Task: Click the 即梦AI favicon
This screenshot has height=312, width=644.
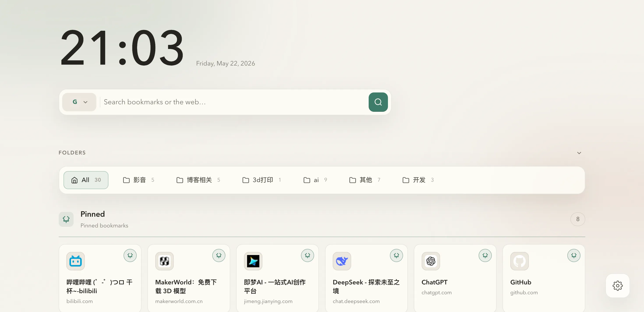Action: tap(253, 261)
